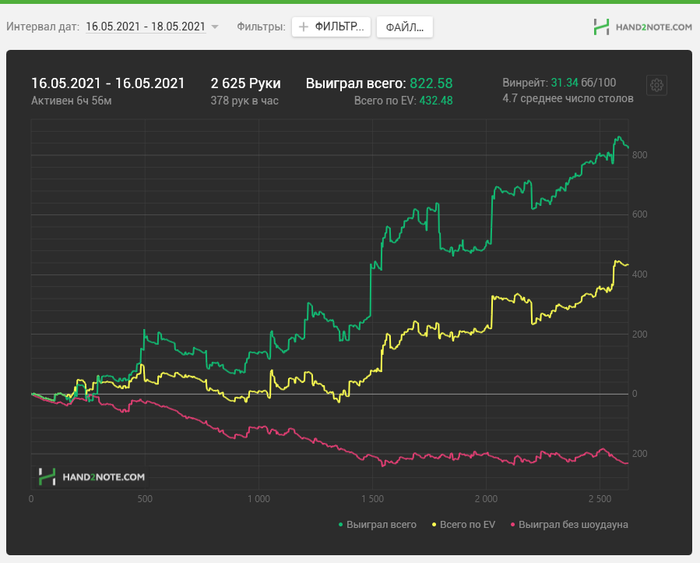This screenshot has width=700, height=563.
Task: Toggle pink 'Выиграл без шоудауна' legend series
Action: coord(569,525)
